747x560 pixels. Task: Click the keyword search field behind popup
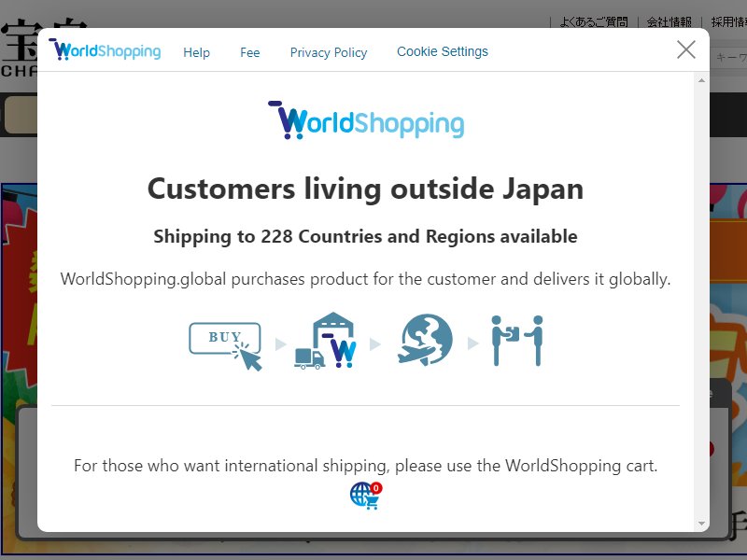point(730,57)
